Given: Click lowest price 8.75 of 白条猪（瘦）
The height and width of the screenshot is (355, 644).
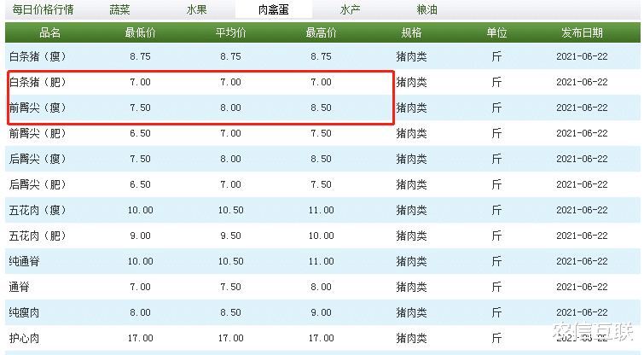Looking at the screenshot, I should click(x=141, y=56).
